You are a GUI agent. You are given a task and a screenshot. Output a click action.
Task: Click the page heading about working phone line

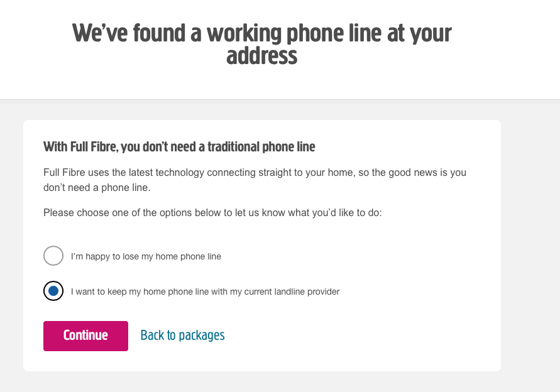tap(262, 43)
